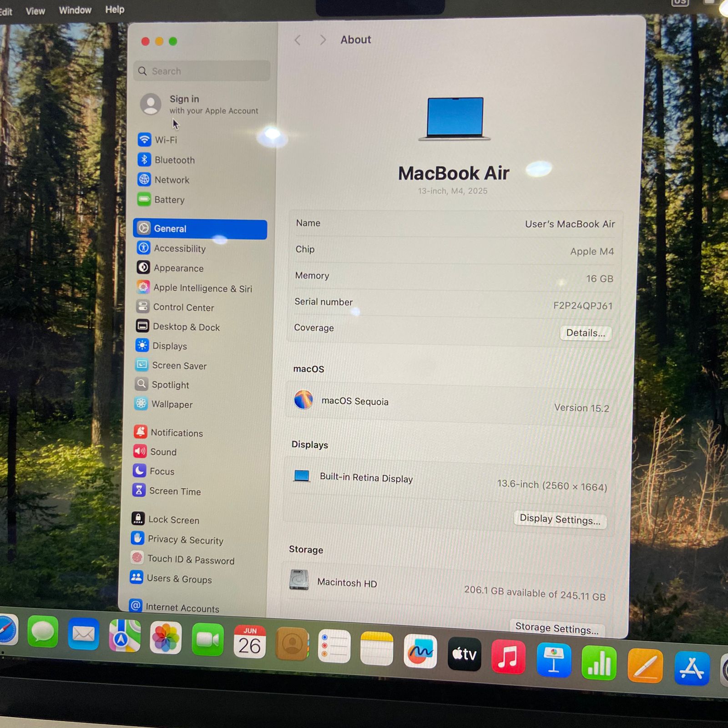Launch Photos from the Dock
Viewport: 728px width, 728px height.
click(x=166, y=637)
